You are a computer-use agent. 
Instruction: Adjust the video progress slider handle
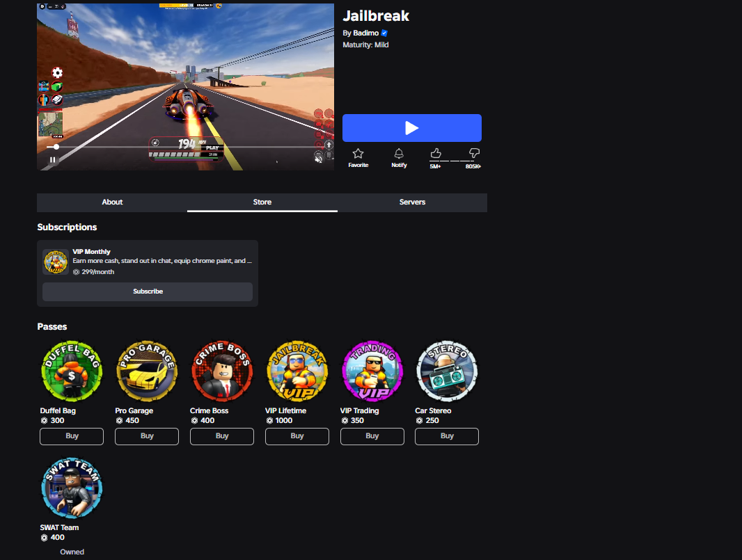click(x=56, y=147)
